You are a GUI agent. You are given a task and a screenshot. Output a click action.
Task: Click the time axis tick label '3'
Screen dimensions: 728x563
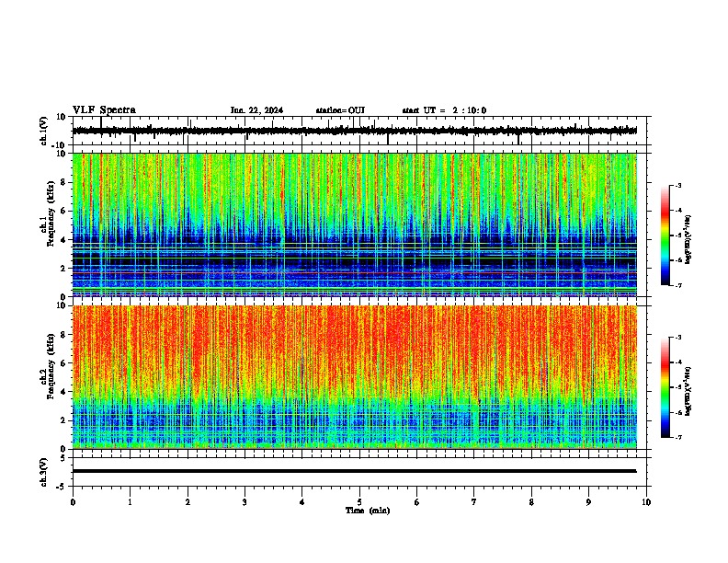coord(245,502)
